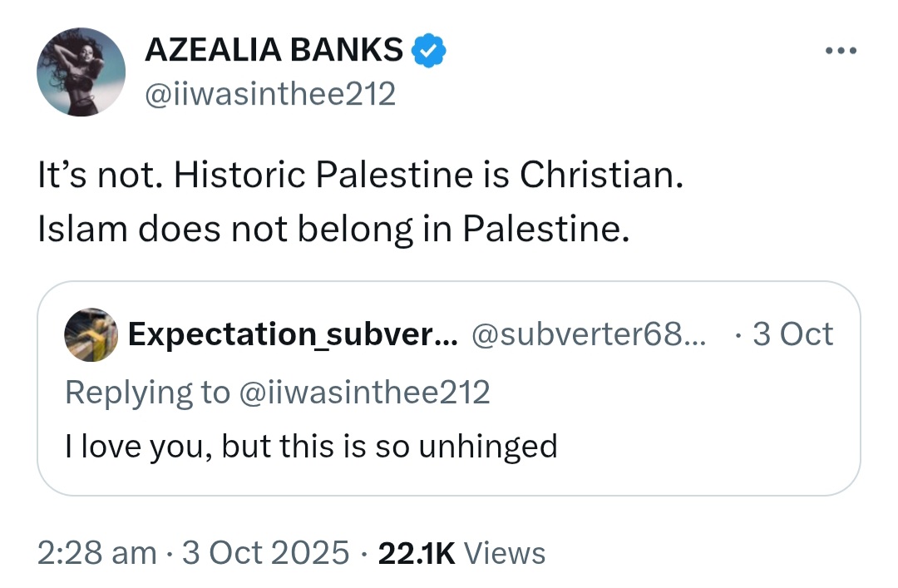Click the @subverter68... handle
The image size is (898, 588).
[589, 334]
